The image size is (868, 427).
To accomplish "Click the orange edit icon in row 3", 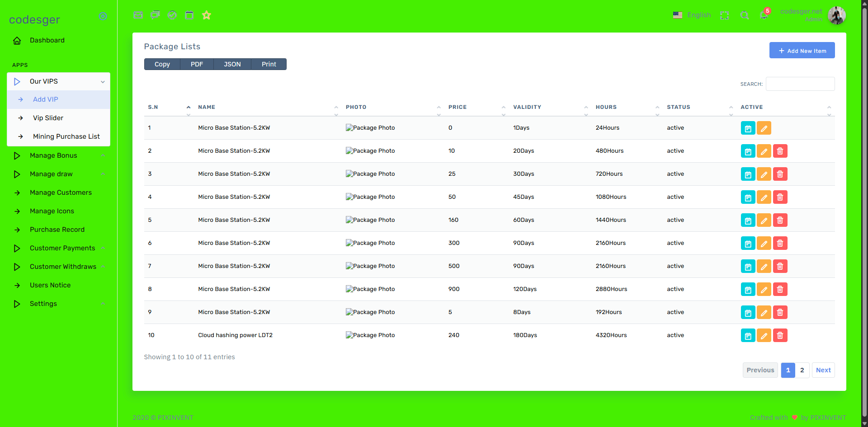I will coord(764,174).
